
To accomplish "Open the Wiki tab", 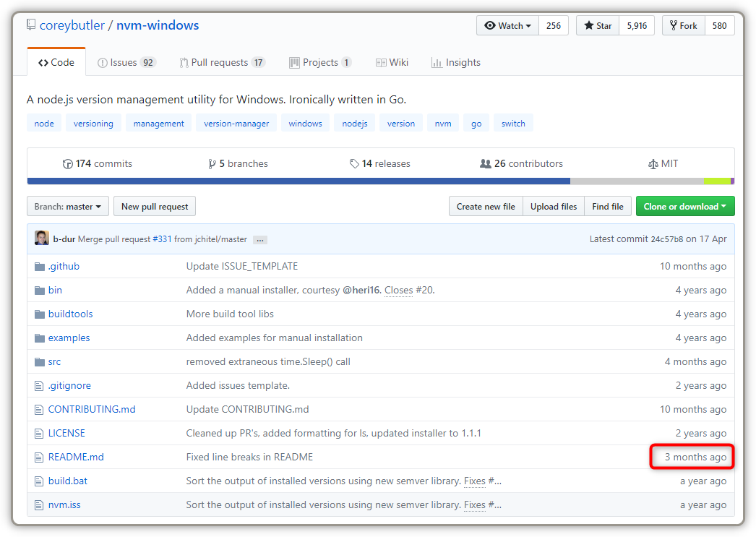I will [x=392, y=62].
